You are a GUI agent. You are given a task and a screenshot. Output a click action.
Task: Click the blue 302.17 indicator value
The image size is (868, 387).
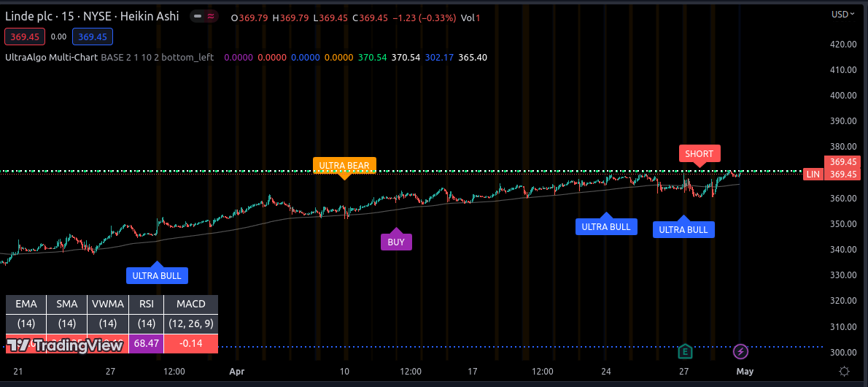[x=439, y=57]
